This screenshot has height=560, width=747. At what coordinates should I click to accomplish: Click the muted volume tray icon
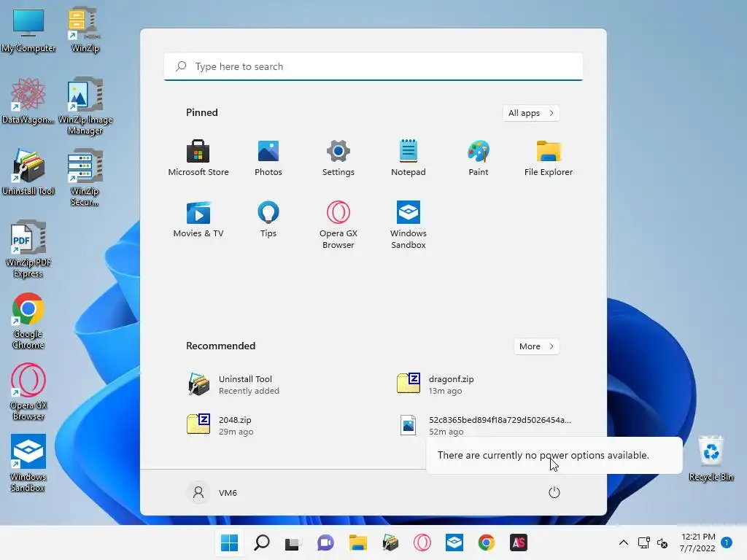click(662, 542)
